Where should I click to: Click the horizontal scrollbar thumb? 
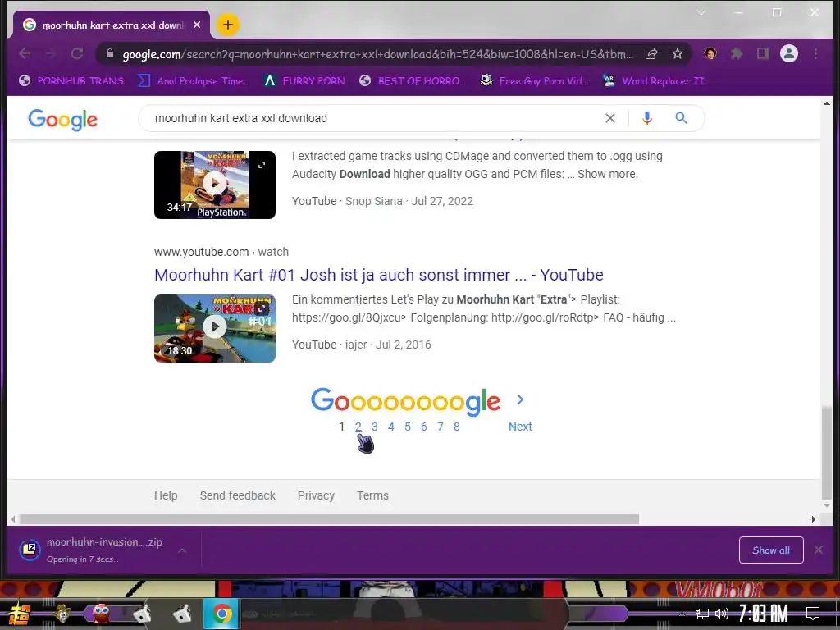[x=328, y=519]
